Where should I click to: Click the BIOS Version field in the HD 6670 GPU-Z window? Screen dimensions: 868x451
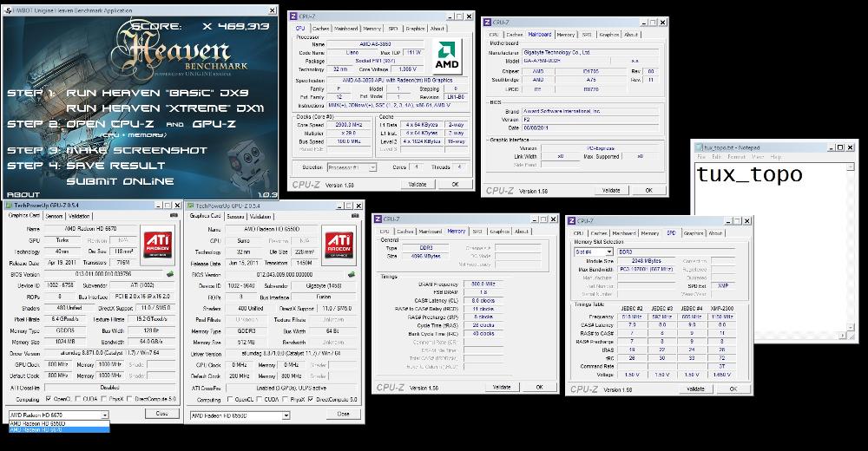point(104,274)
